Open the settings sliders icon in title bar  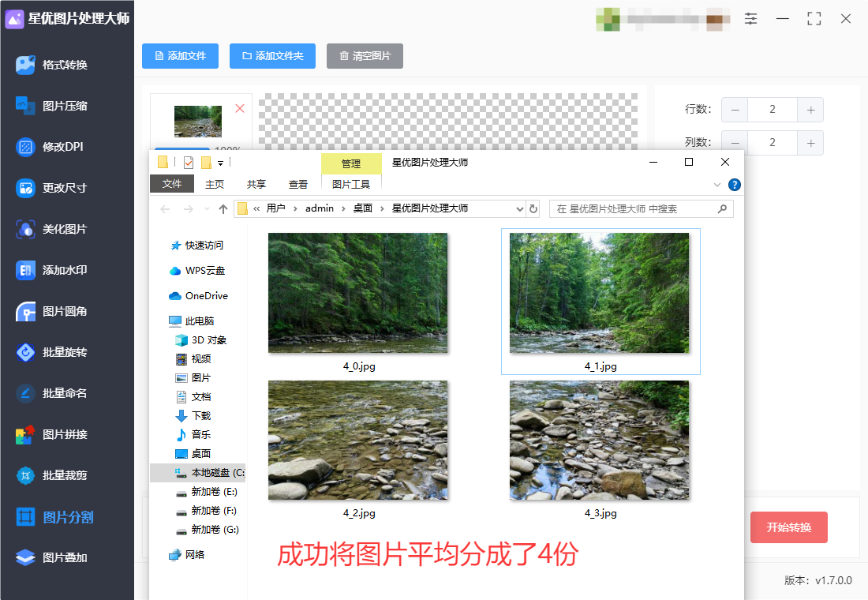click(750, 19)
